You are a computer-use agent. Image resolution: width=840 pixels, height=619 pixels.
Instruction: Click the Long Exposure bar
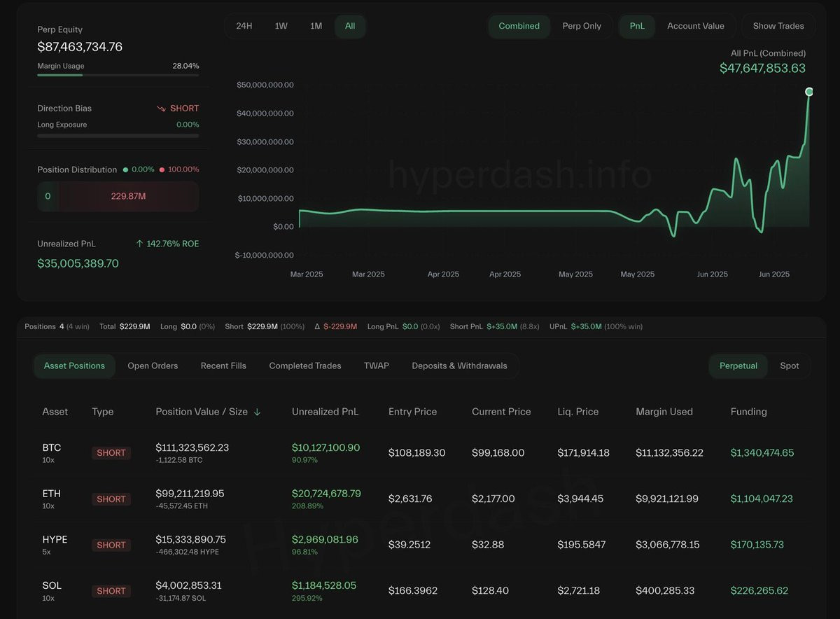pyautogui.click(x=118, y=135)
